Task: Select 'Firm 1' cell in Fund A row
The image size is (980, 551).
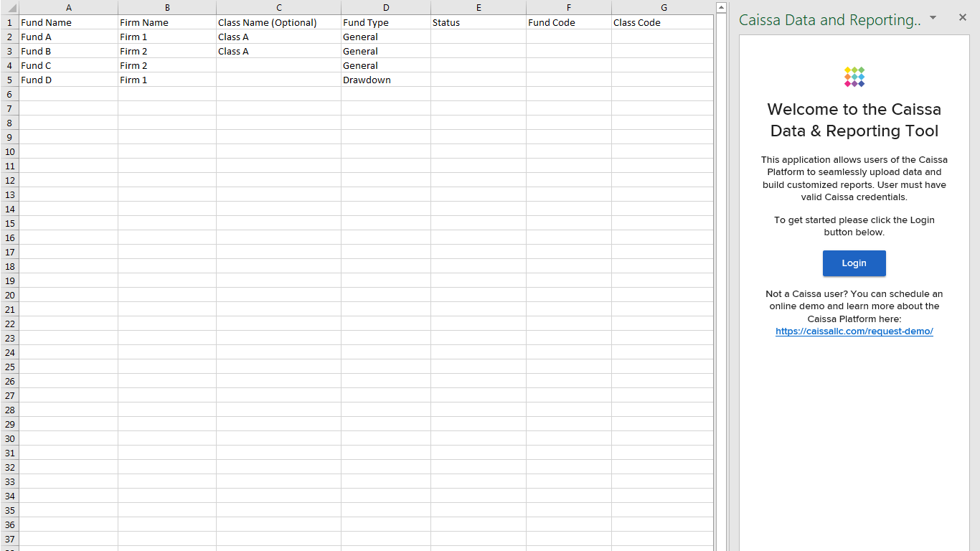Action: tap(167, 37)
